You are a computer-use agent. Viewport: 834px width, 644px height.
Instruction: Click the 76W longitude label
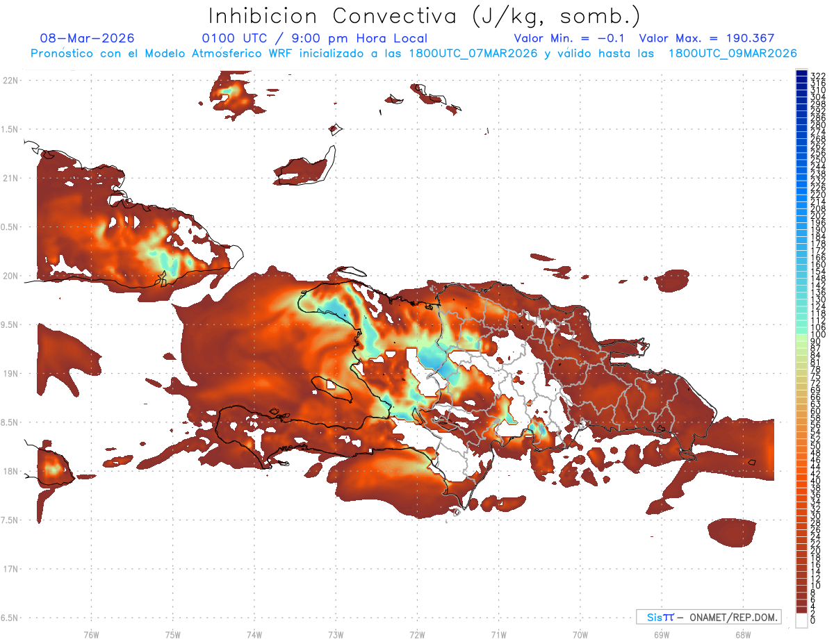pyautogui.click(x=91, y=634)
